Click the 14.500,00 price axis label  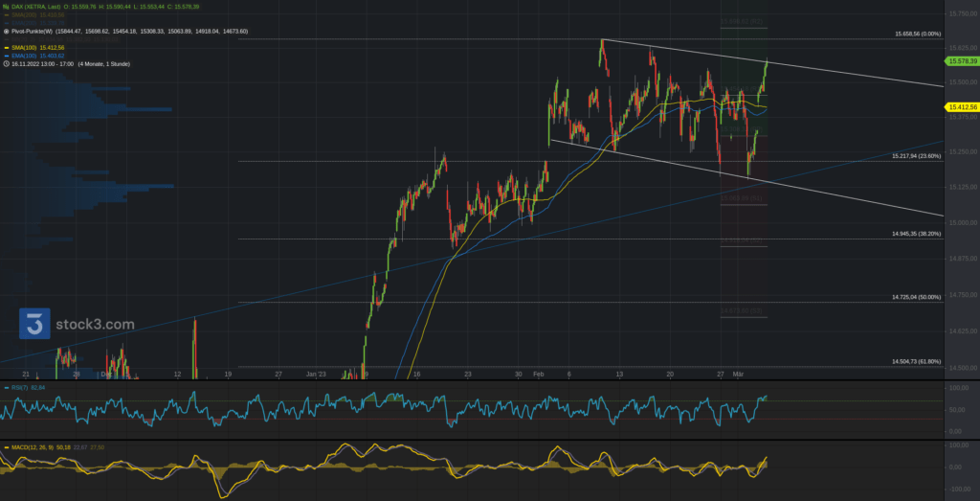(x=963, y=367)
